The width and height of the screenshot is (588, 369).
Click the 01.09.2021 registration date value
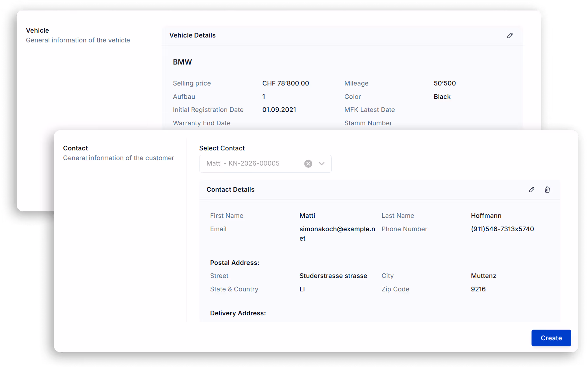(279, 110)
